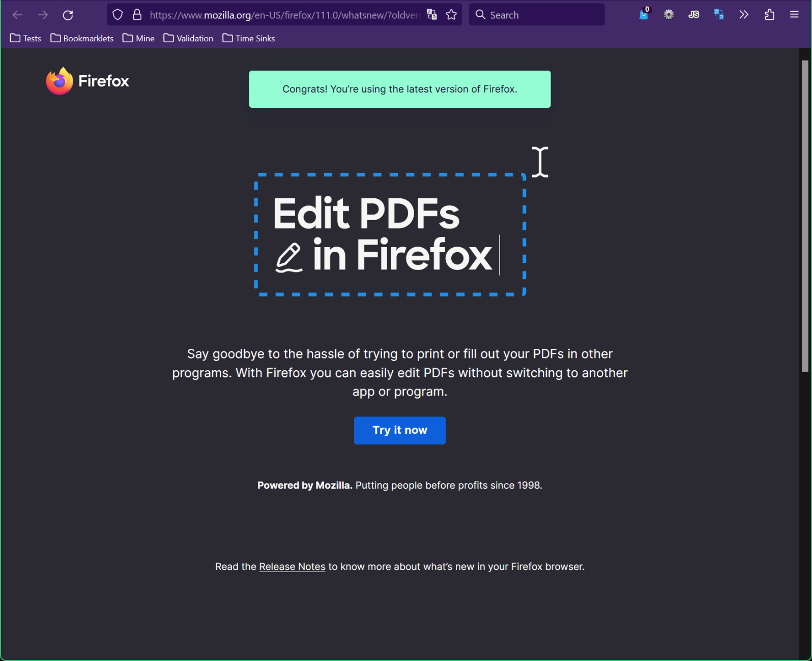
Task: Click the JS extension toolbar icon
Action: pos(694,15)
